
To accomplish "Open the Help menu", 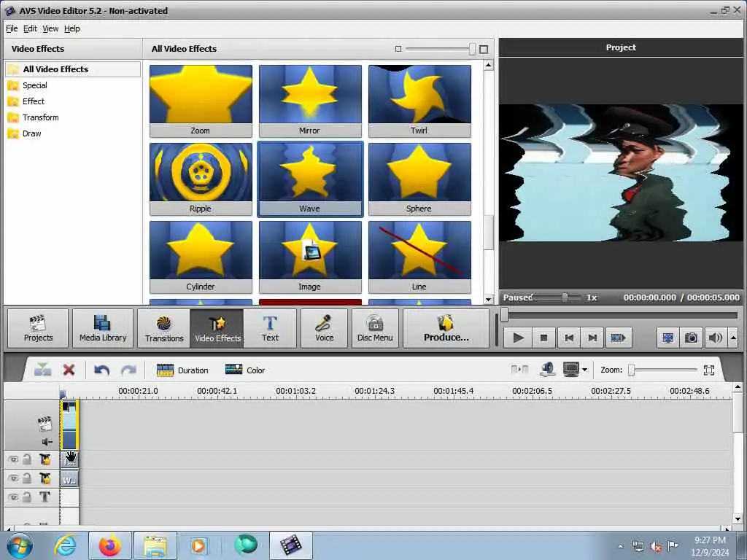I will (72, 28).
